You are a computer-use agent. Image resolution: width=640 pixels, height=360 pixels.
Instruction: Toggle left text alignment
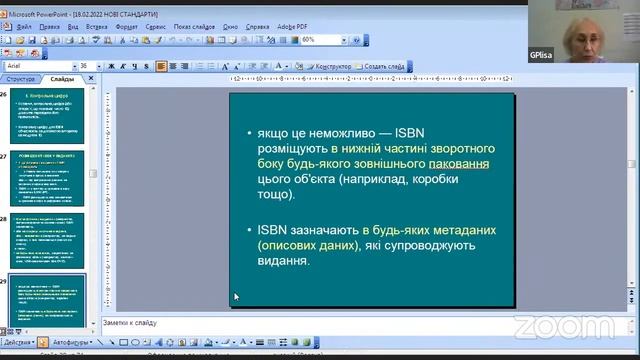tap(161, 66)
